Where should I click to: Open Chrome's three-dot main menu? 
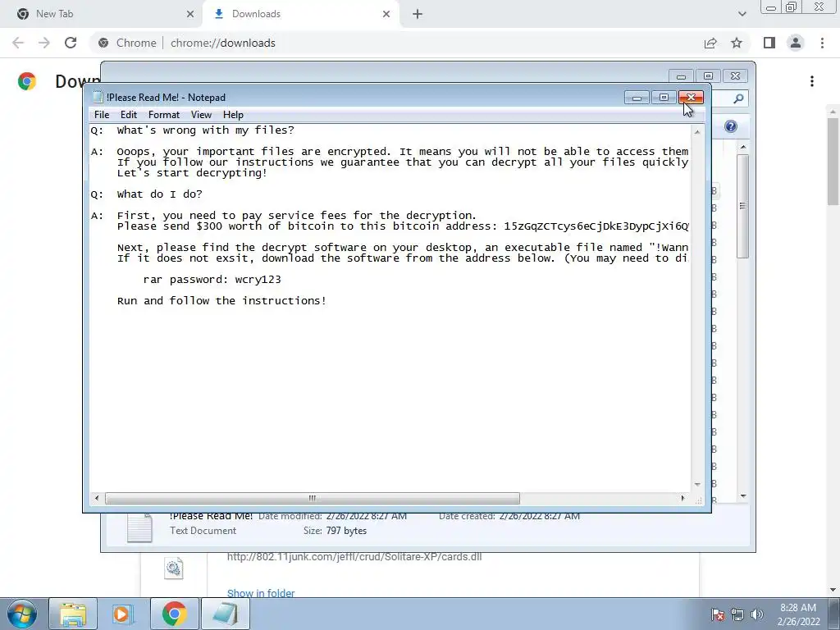822,43
